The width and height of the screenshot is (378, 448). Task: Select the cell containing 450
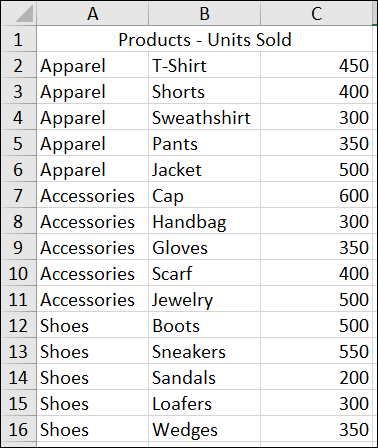(316, 65)
